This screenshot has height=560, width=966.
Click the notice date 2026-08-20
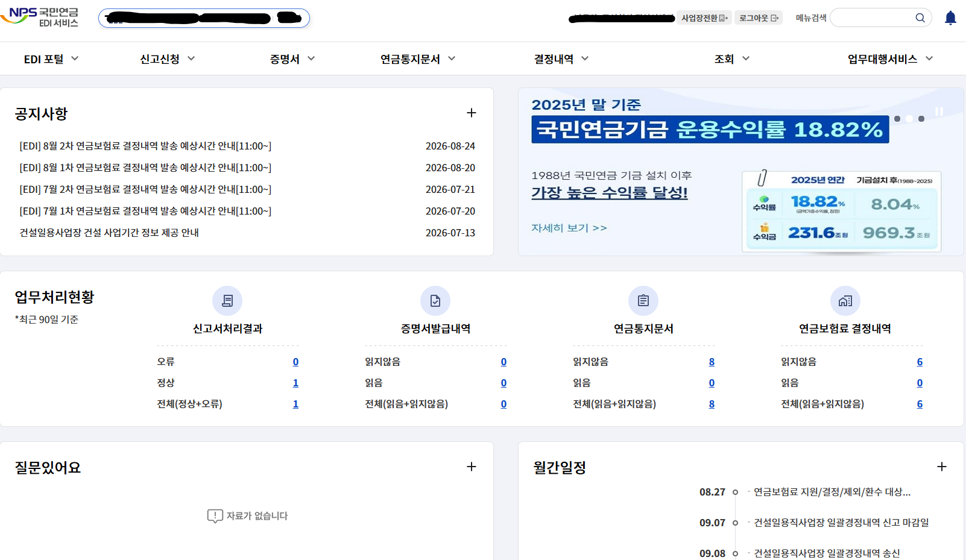pyautogui.click(x=450, y=168)
